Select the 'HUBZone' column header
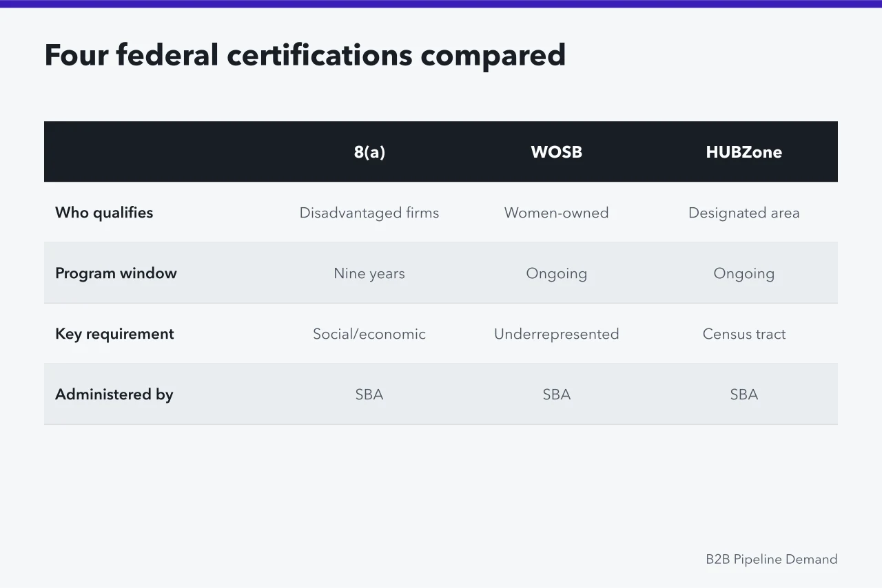The width and height of the screenshot is (882, 588). 744,152
